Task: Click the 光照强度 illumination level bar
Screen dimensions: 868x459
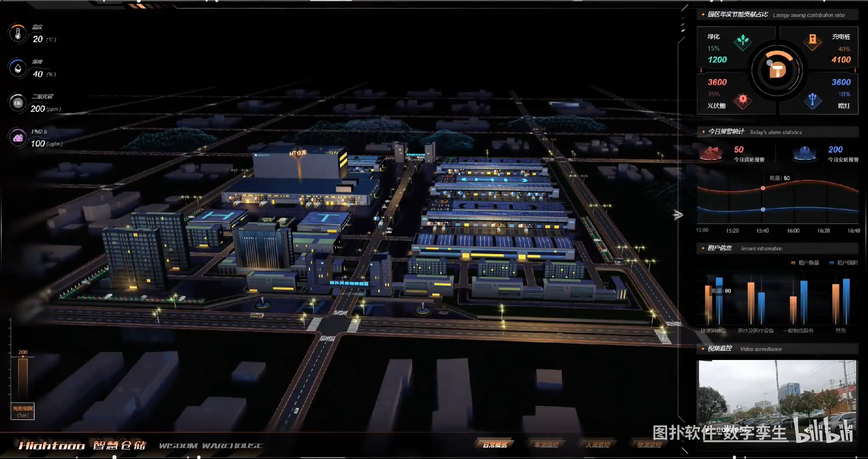Action: tap(23, 378)
